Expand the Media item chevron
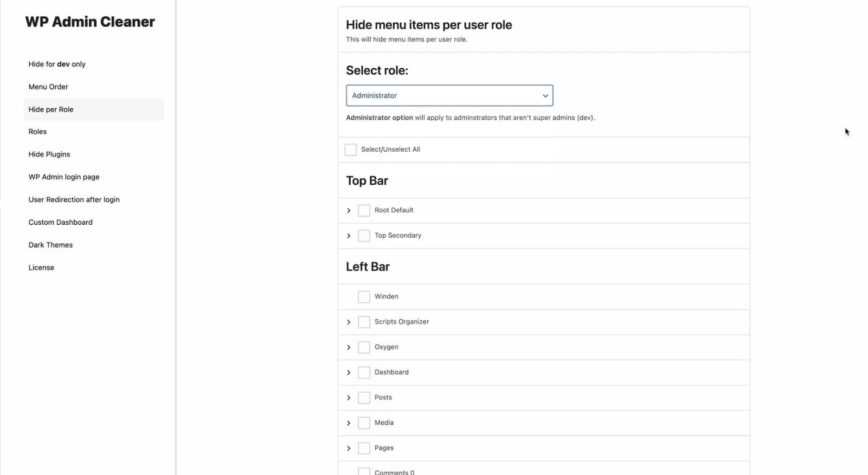The image size is (868, 475). coord(349,422)
